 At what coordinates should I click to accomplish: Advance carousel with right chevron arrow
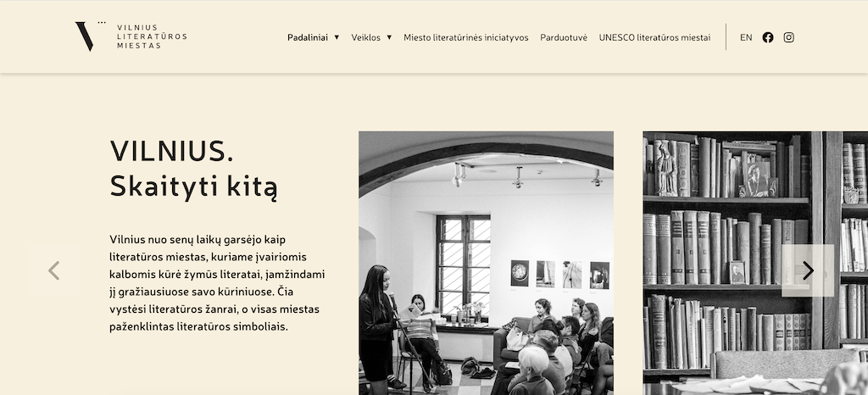click(808, 270)
